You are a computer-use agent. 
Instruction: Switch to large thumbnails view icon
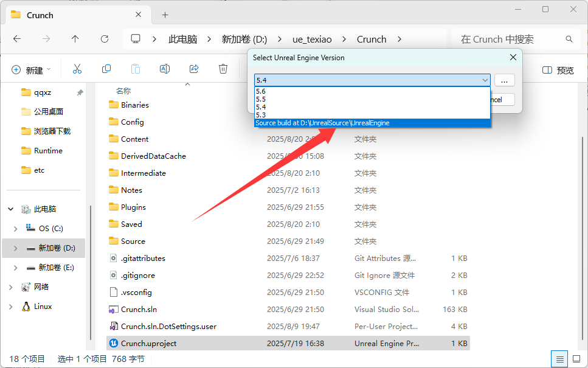pyautogui.click(x=576, y=359)
